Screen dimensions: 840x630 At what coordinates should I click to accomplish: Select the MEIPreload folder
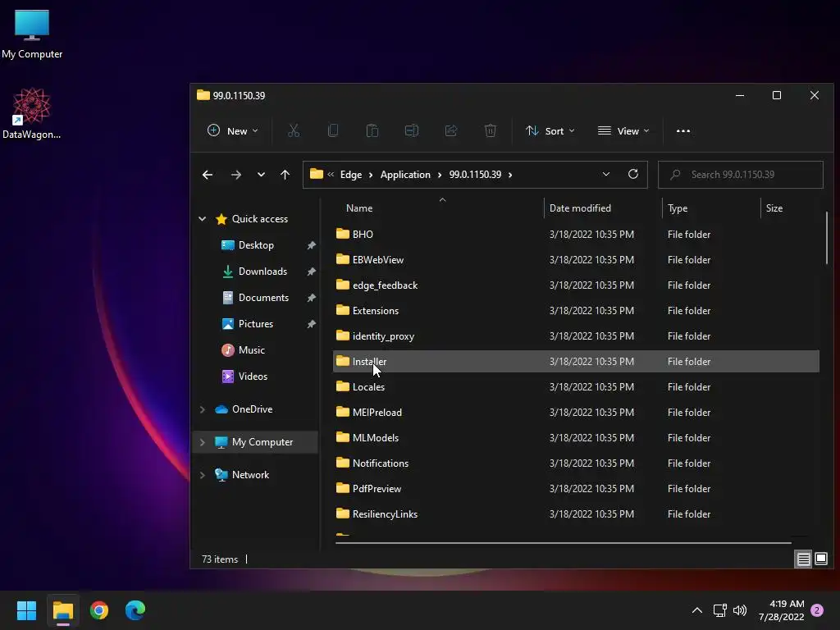[576, 413]
